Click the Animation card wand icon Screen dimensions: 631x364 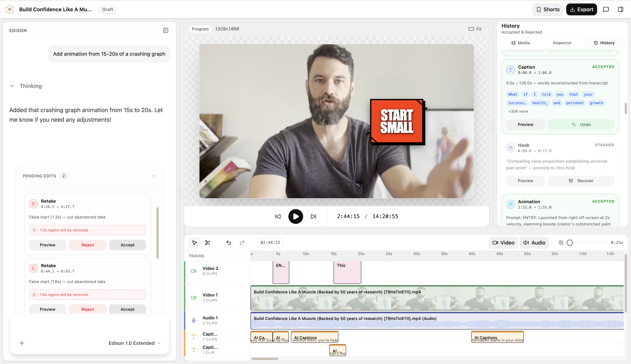click(511, 204)
